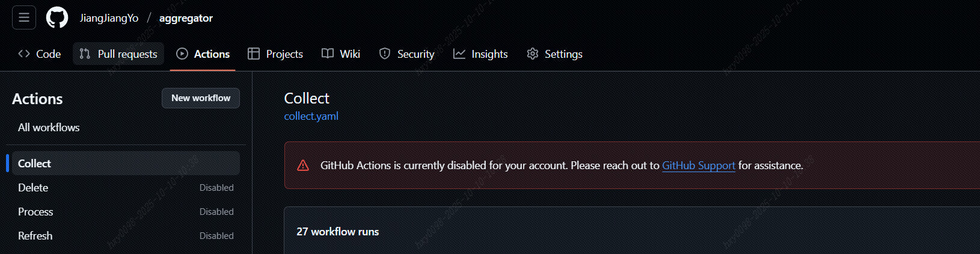The image size is (980, 254).
Task: Click the Insights graph icon
Action: [x=459, y=54]
